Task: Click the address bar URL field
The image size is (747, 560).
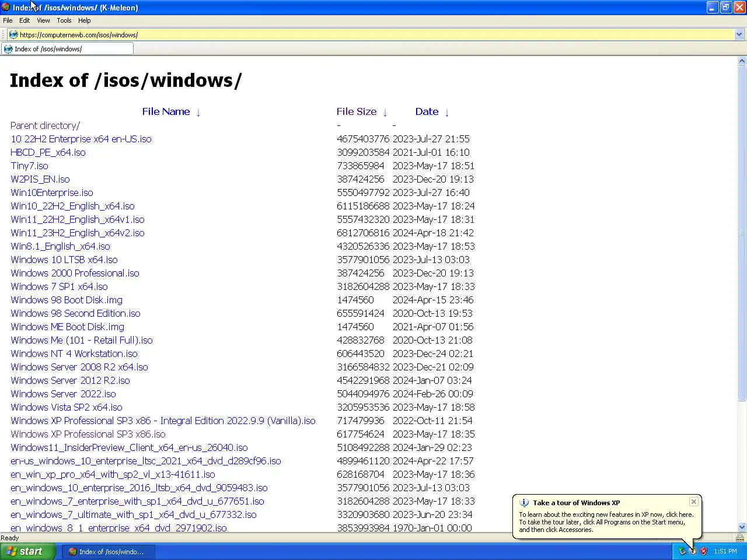Action: coord(376,35)
